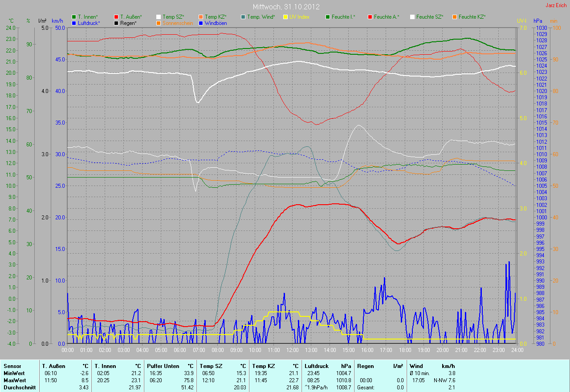Select the "MaxWert" row label

[15, 380]
